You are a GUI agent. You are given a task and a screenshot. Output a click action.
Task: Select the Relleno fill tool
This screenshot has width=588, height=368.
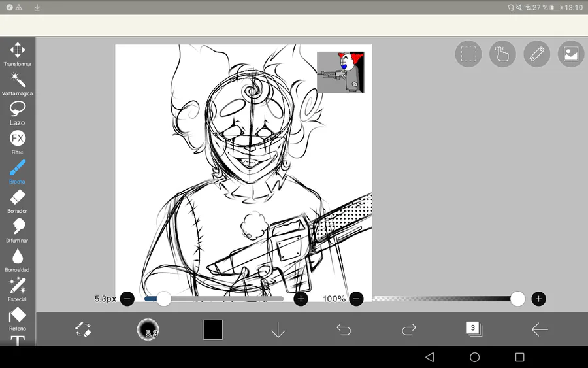click(18, 319)
